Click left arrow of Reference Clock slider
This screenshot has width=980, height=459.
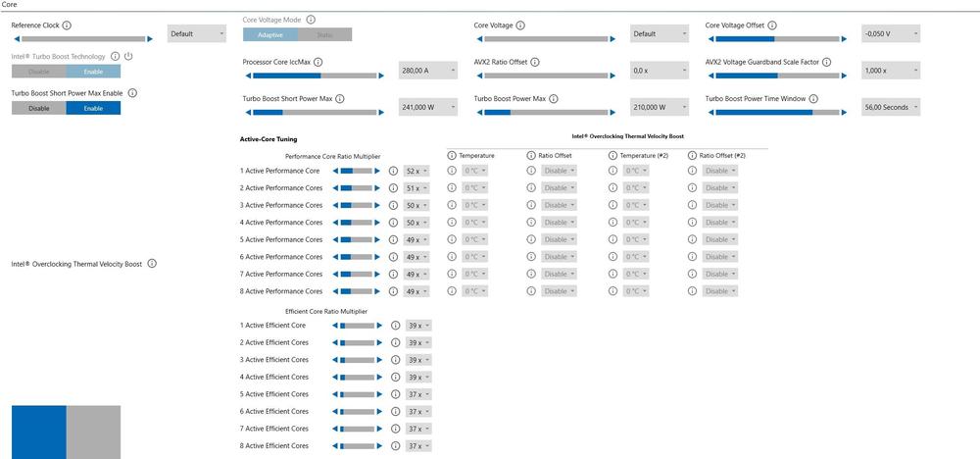(x=15, y=38)
